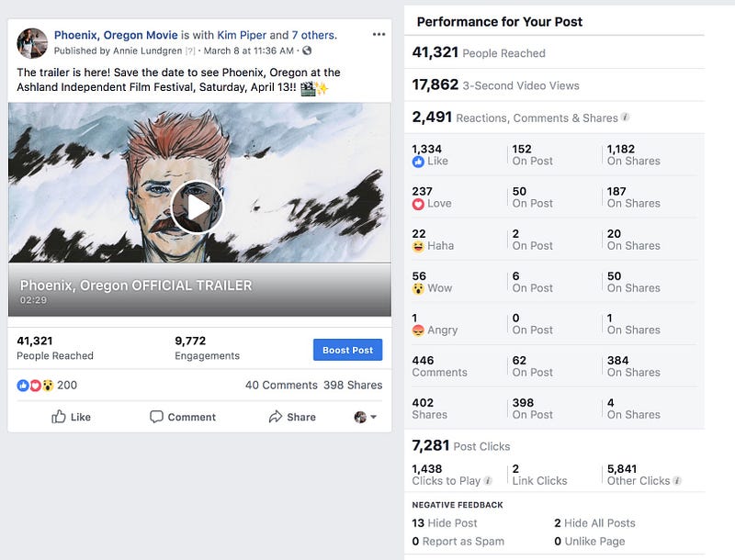Click the '41,321 People Reached' under the post
This screenshot has width=735, height=560.
point(55,348)
